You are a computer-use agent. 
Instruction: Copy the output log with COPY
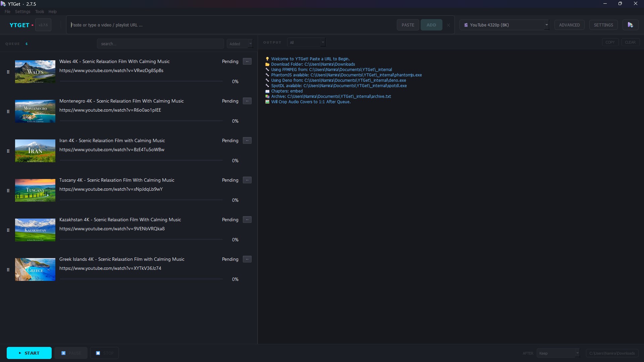click(x=610, y=42)
